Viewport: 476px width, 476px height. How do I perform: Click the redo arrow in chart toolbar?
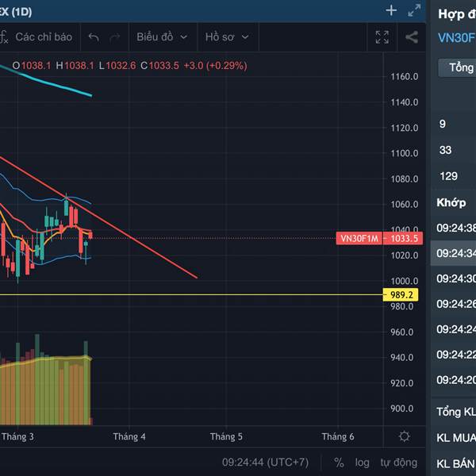tap(115, 37)
